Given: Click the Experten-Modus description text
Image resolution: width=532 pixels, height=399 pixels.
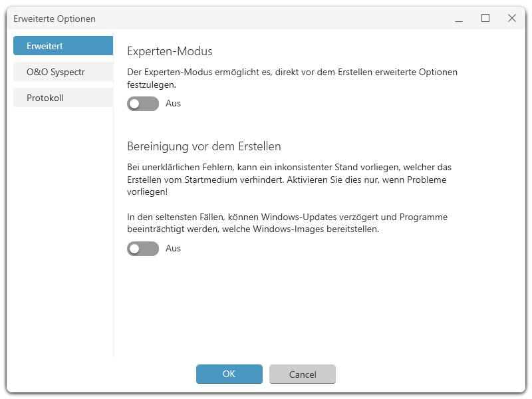Looking at the screenshot, I should pos(292,78).
